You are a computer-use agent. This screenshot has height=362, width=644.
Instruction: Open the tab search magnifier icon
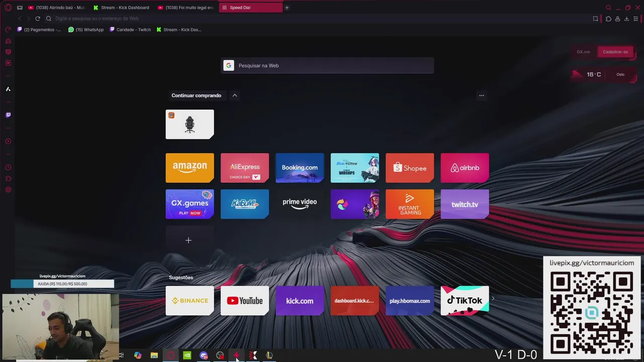(x=608, y=8)
